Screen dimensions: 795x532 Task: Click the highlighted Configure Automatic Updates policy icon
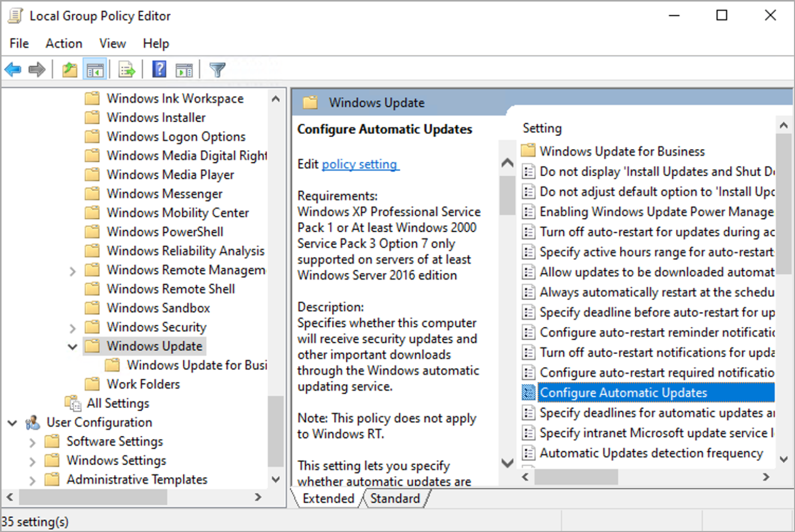[x=529, y=393]
